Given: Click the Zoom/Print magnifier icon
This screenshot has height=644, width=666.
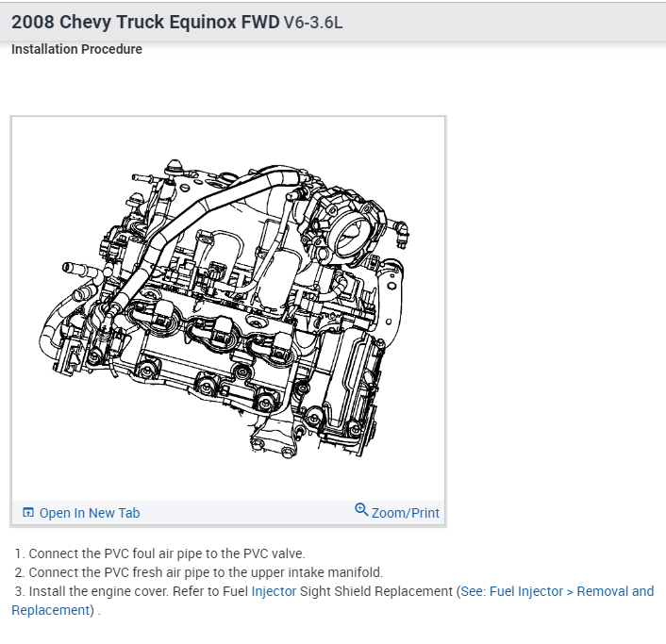Looking at the screenshot, I should (x=361, y=509).
